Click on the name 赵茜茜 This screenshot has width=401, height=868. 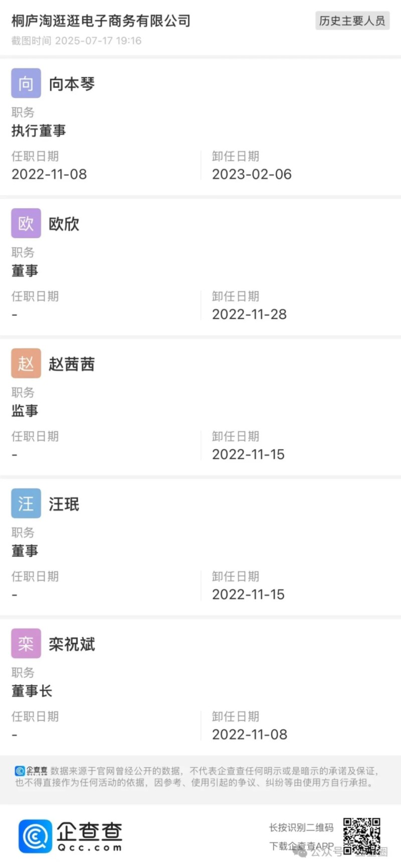point(72,364)
